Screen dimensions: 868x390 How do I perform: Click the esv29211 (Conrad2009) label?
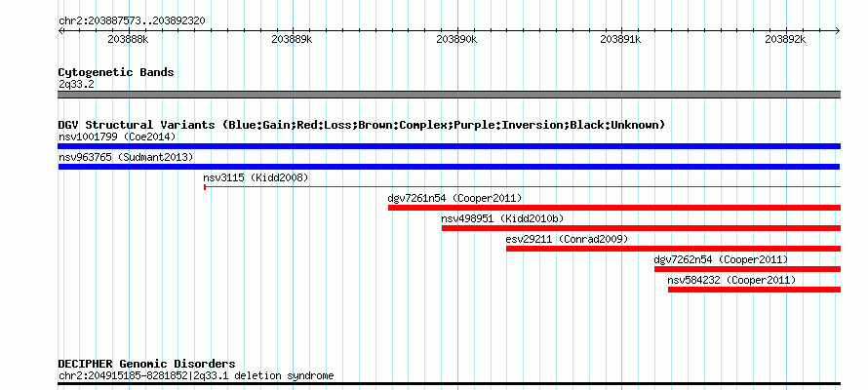tap(567, 239)
